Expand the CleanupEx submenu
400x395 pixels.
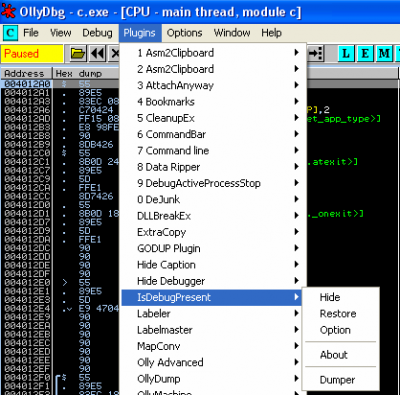[x=213, y=118]
